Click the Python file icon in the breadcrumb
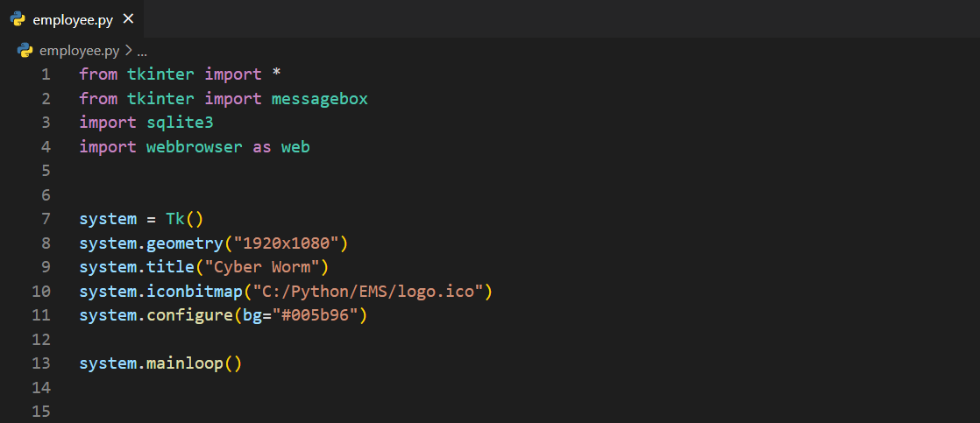 (25, 51)
